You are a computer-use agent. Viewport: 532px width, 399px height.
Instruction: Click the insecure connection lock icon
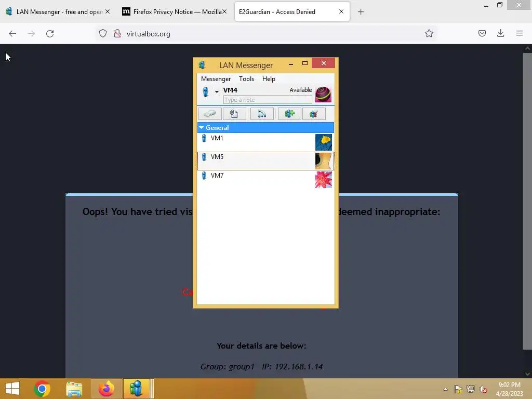pyautogui.click(x=117, y=34)
